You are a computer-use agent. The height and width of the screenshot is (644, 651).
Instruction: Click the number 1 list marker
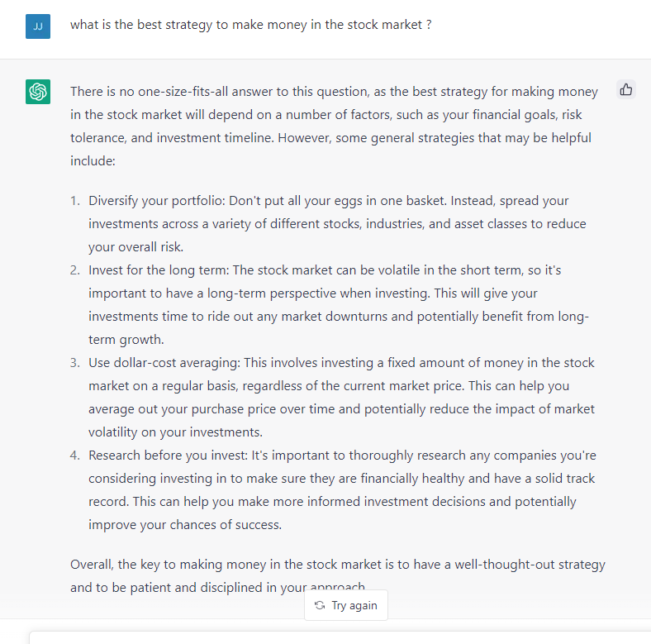pyautogui.click(x=75, y=201)
